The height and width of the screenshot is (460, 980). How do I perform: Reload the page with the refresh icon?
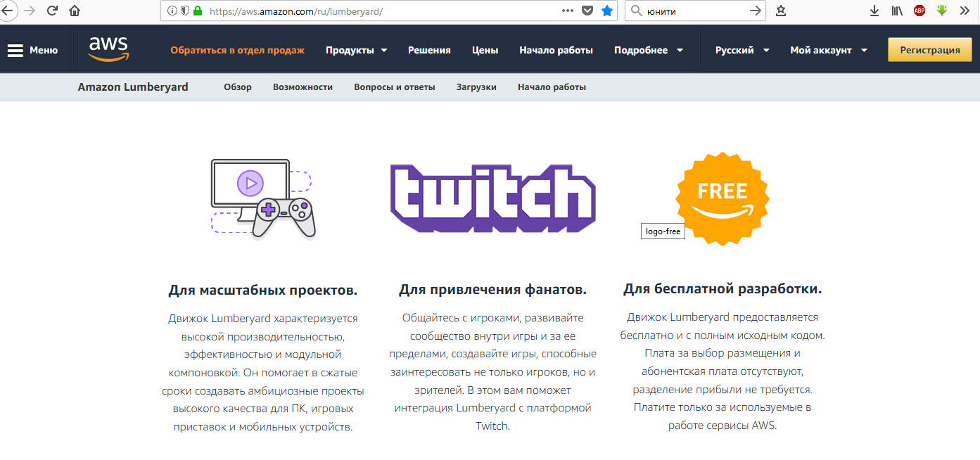click(52, 11)
